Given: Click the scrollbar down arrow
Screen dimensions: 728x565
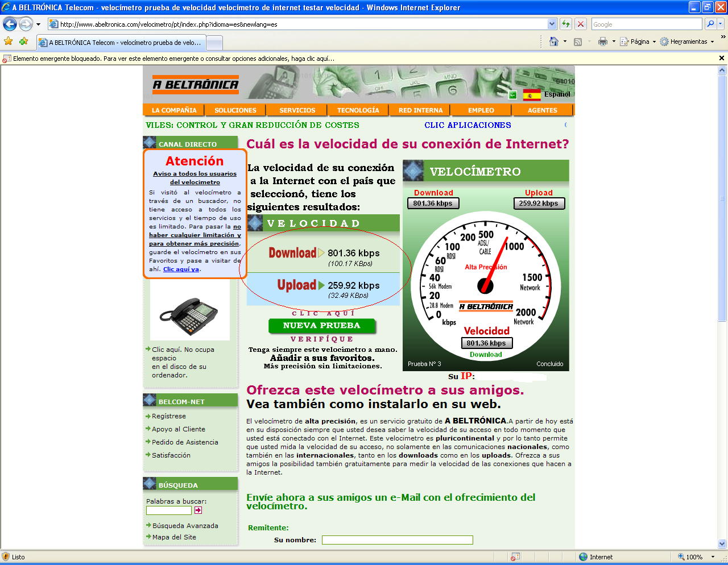Looking at the screenshot, I should (x=722, y=543).
